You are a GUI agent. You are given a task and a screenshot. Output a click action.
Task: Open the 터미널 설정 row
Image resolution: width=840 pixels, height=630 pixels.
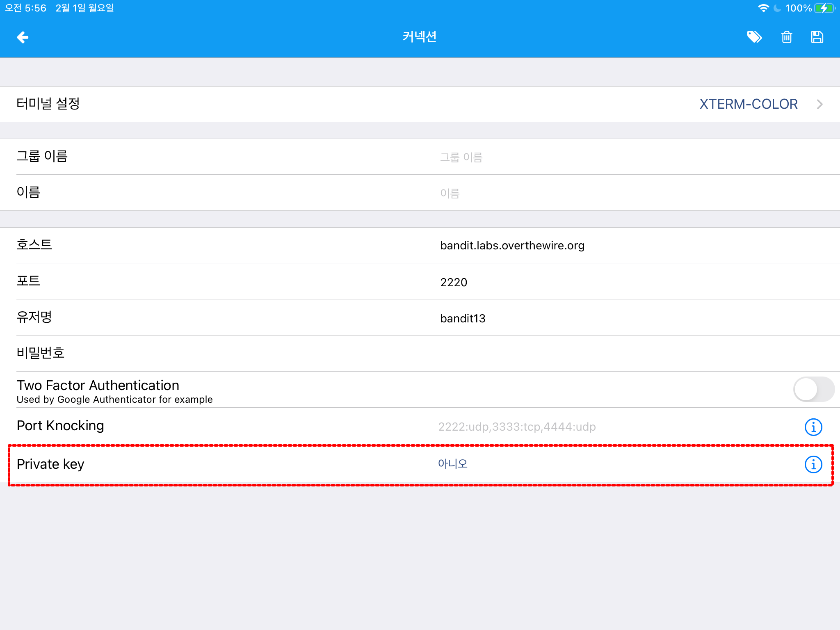coord(48,104)
